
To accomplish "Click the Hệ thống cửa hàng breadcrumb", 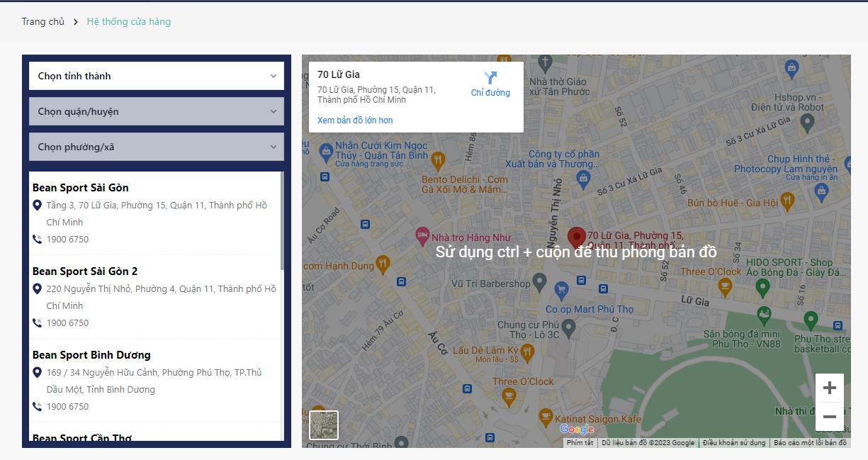I will (129, 21).
